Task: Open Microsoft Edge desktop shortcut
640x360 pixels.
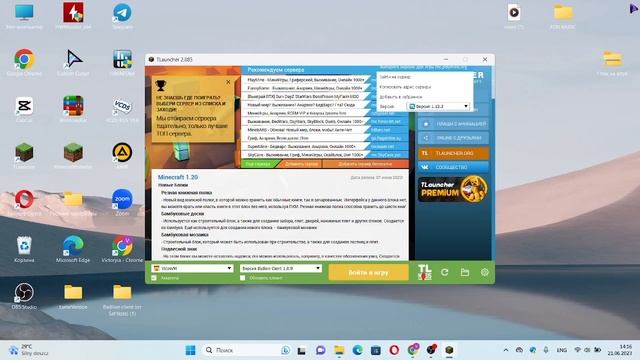Action: tap(73, 249)
